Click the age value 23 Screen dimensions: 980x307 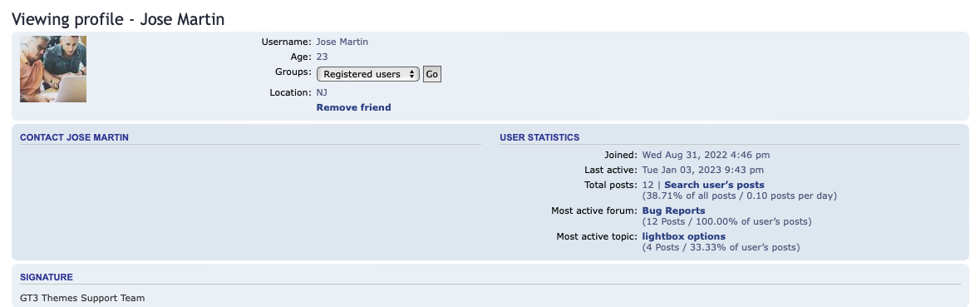coord(322,57)
